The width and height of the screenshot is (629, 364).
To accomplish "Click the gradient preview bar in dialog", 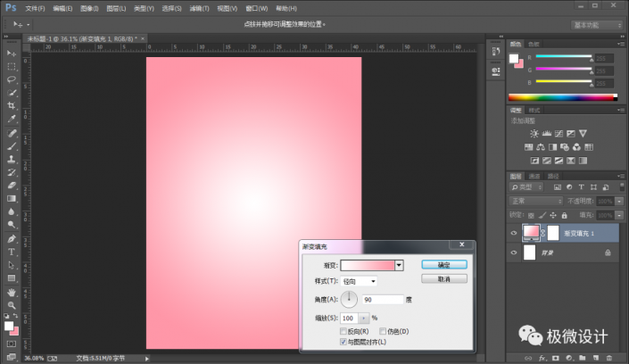I will click(x=368, y=265).
